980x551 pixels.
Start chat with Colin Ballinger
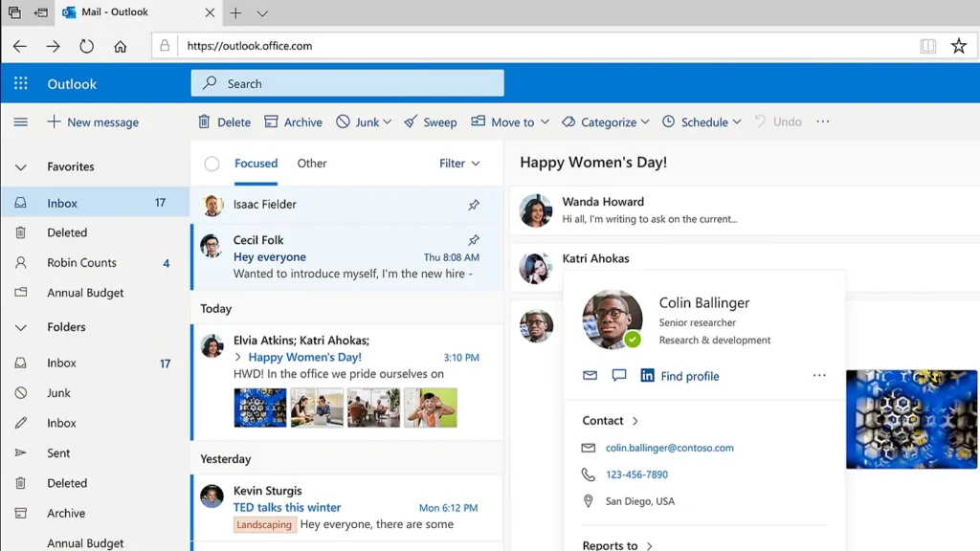(x=619, y=376)
